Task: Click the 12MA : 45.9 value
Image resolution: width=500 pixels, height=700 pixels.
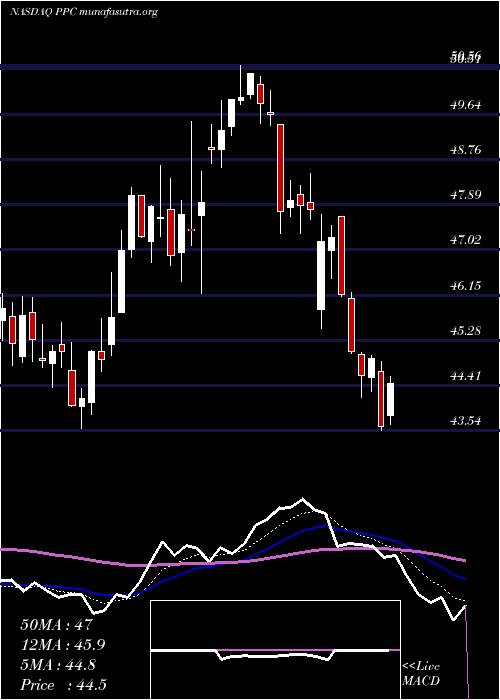Action: (x=65, y=645)
